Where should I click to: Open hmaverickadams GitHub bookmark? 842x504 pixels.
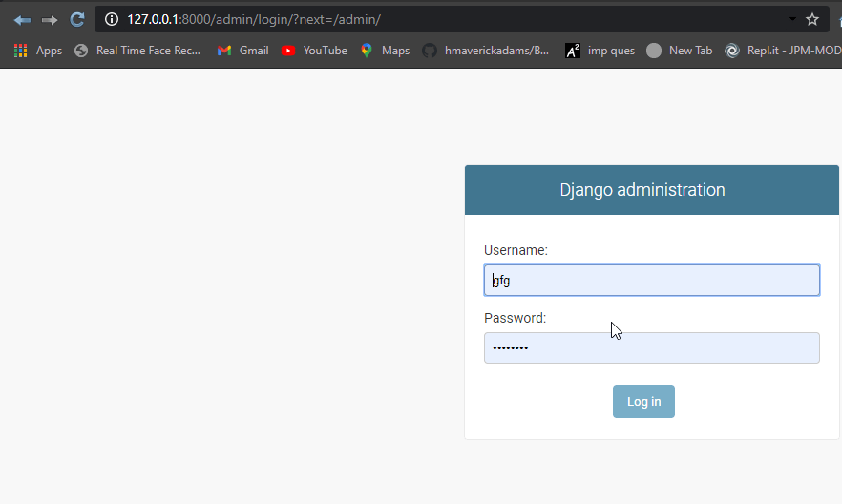click(486, 51)
